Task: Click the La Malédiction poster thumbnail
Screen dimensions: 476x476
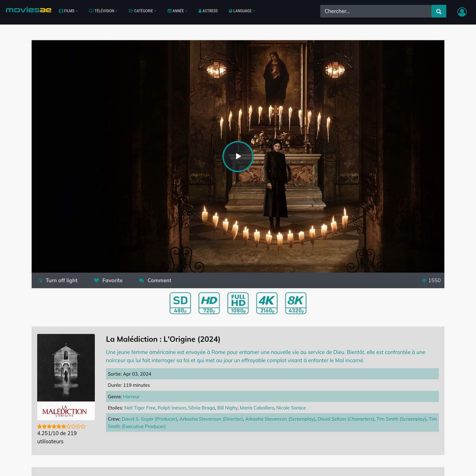Action: (x=66, y=377)
